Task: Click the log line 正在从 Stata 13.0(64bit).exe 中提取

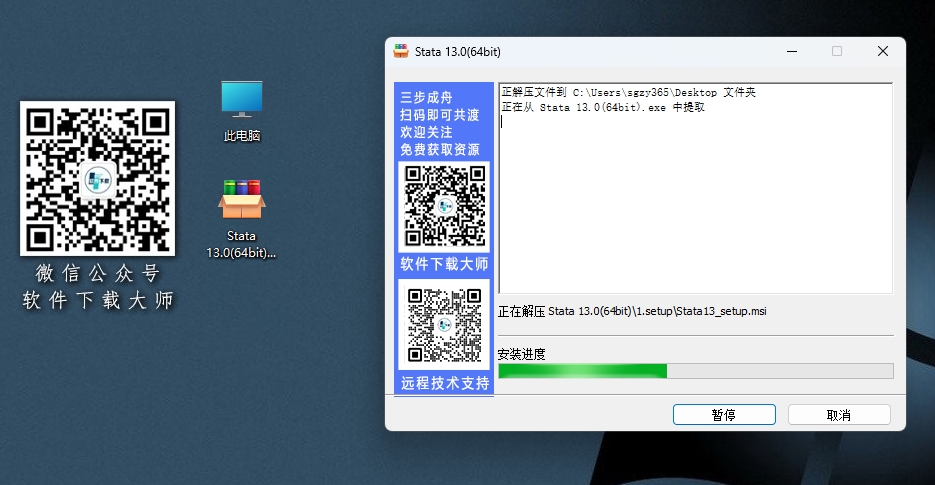Action: coord(603,107)
